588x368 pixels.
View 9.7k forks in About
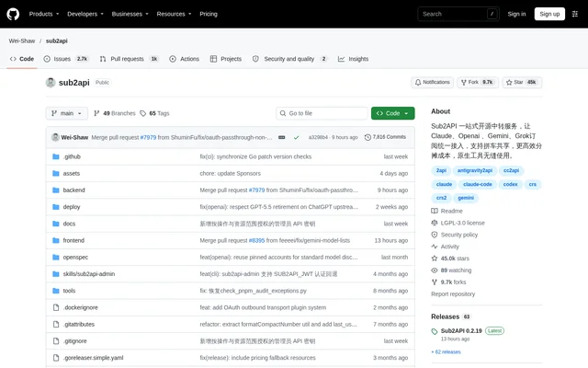[449, 282]
